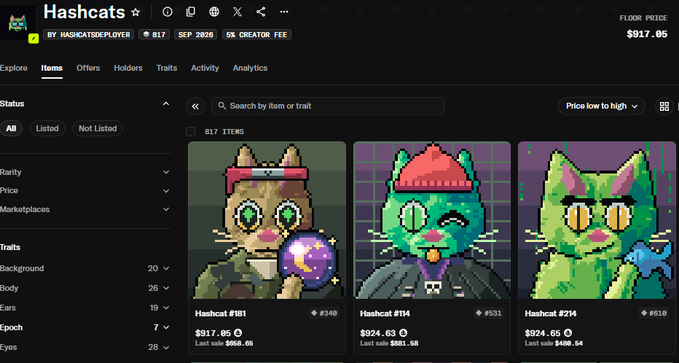The height and width of the screenshot is (363, 679).
Task: Click rarity rank badge #531
Action: pyautogui.click(x=489, y=313)
